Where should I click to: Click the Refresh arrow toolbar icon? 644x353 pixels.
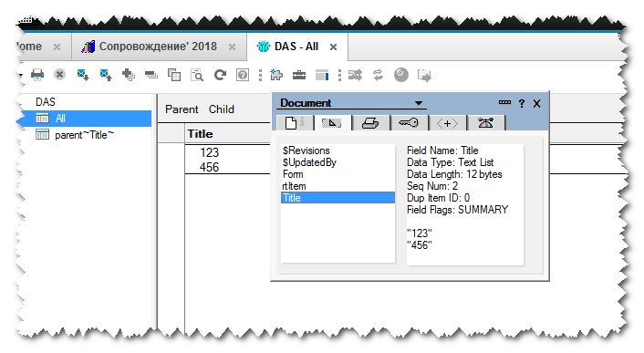[x=220, y=75]
